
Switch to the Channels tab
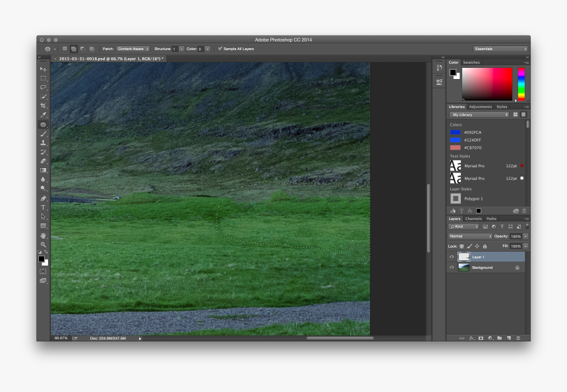(x=474, y=219)
